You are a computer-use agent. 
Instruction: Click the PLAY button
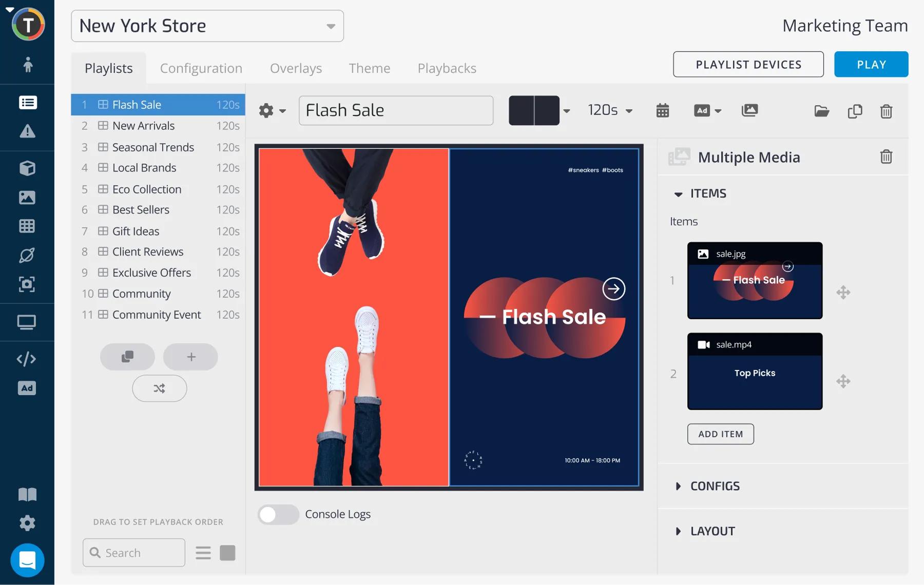coord(871,65)
